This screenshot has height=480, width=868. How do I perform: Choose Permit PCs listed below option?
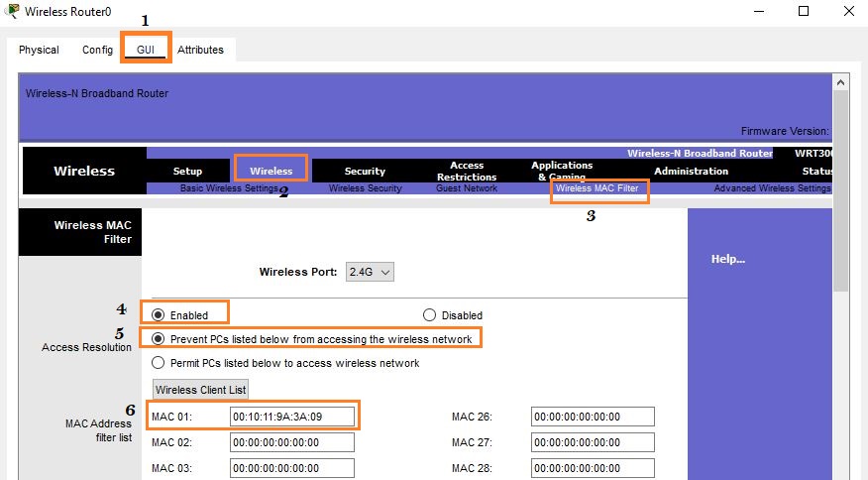point(159,363)
